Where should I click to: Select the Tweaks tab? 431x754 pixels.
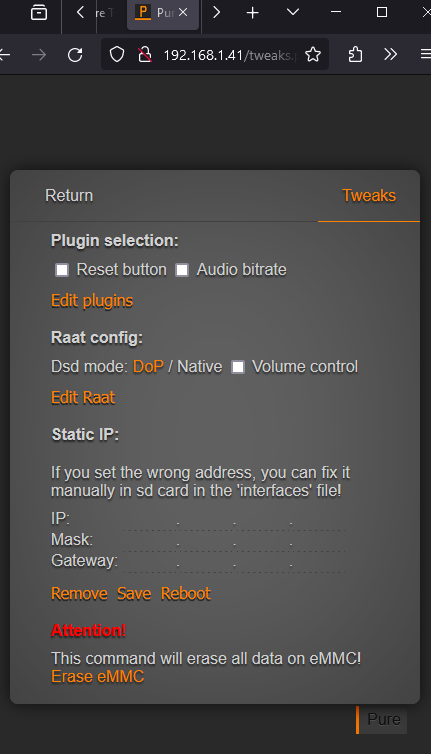[x=369, y=196]
